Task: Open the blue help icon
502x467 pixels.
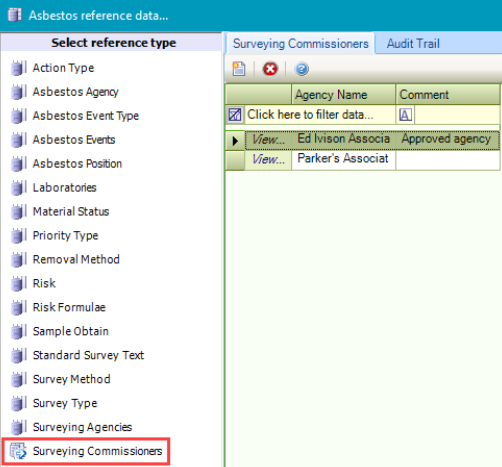Action: coord(301,69)
